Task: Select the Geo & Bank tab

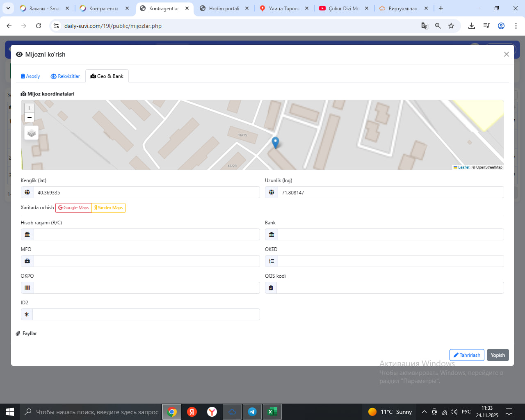Action: pyautogui.click(x=107, y=76)
